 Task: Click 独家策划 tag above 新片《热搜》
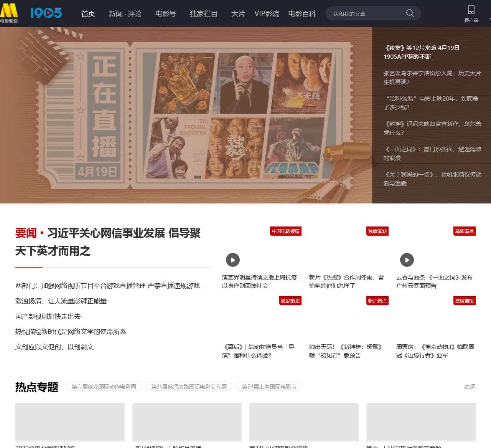pyautogui.click(x=377, y=231)
